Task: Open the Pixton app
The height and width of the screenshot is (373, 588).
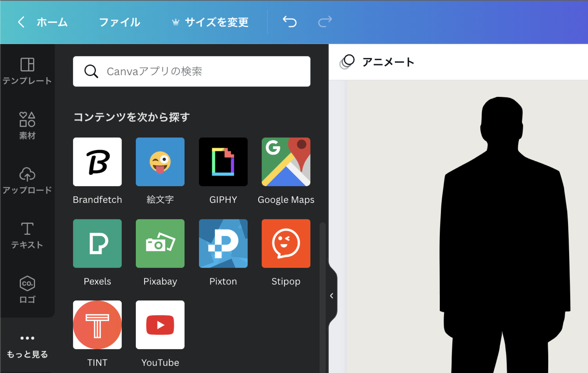Action: coord(223,243)
